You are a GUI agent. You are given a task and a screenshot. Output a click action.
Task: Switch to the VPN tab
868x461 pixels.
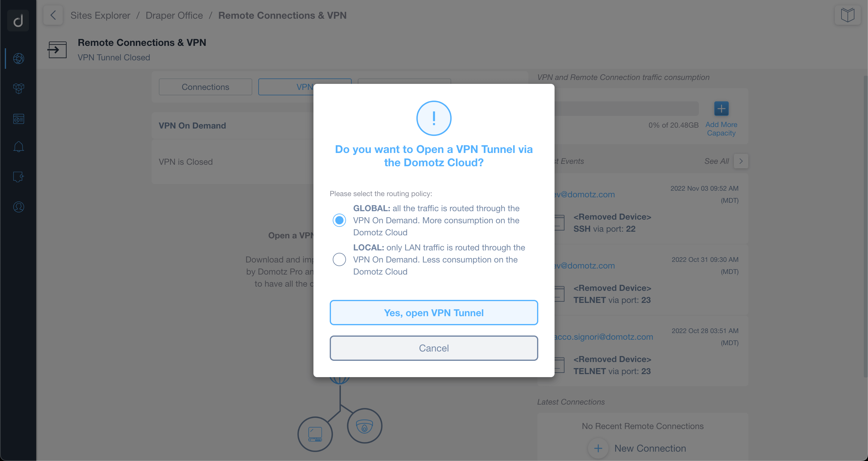305,87
